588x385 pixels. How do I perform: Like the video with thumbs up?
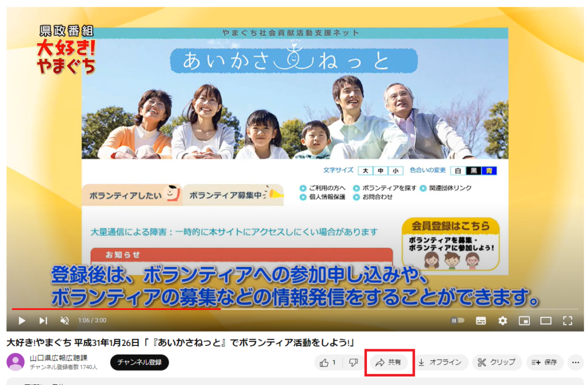[328, 363]
